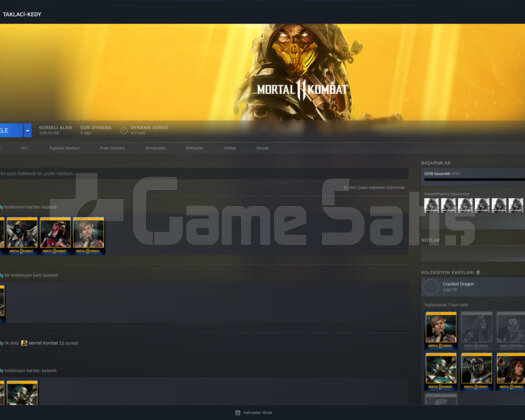525x420 pixels.
Task: Switch to the Topluluk Merkezi tab
Action: [64, 148]
